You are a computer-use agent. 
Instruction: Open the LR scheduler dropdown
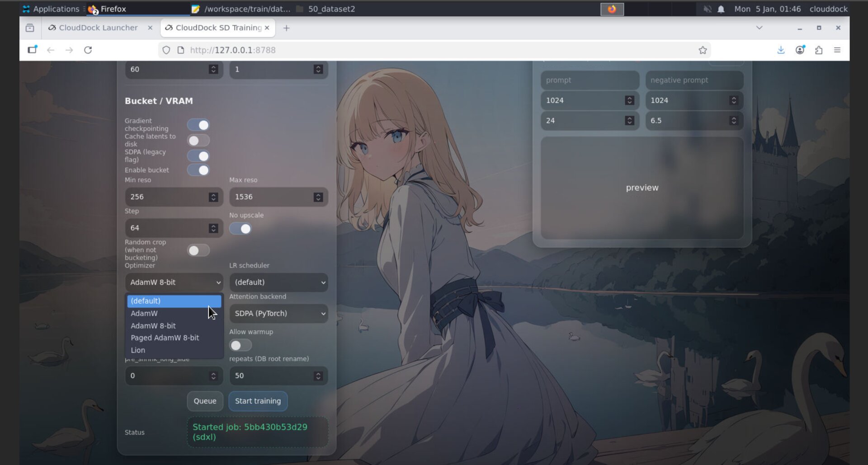pyautogui.click(x=278, y=282)
